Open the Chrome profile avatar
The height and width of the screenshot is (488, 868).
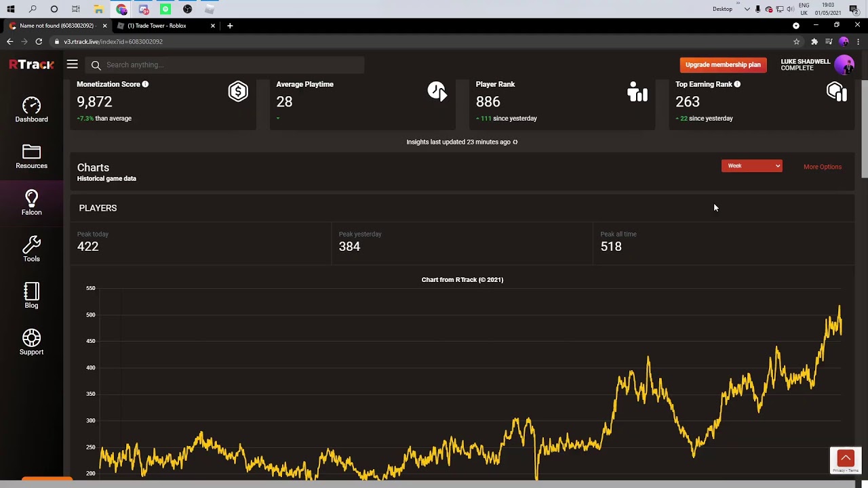tap(844, 41)
